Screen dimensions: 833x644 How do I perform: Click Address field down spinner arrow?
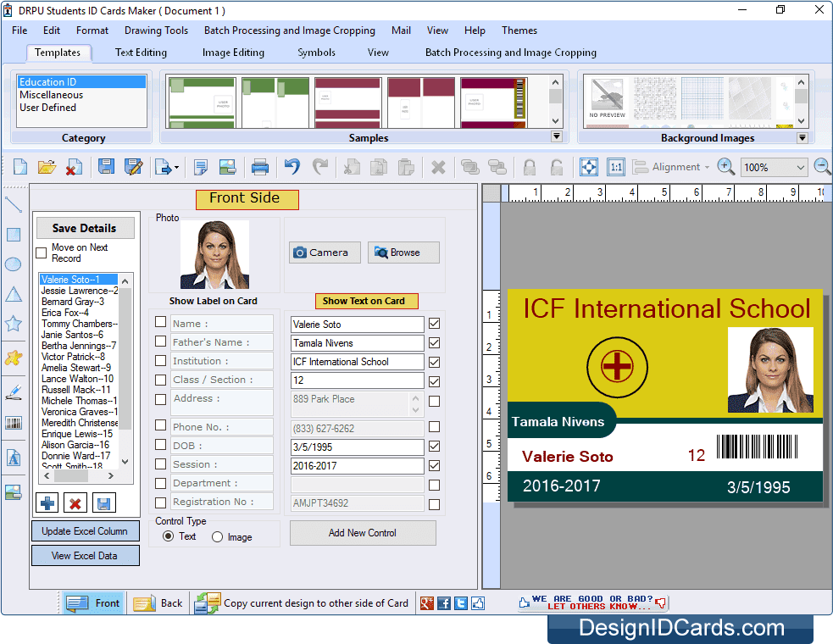(x=415, y=409)
